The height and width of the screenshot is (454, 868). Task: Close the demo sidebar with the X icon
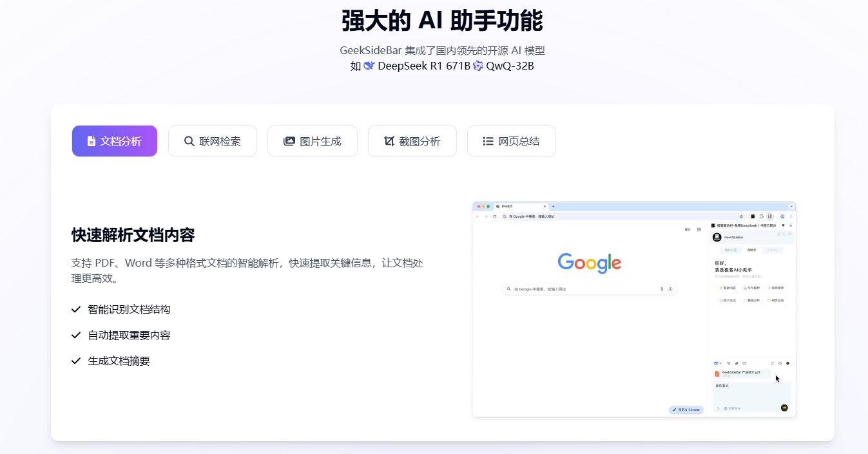(x=791, y=225)
